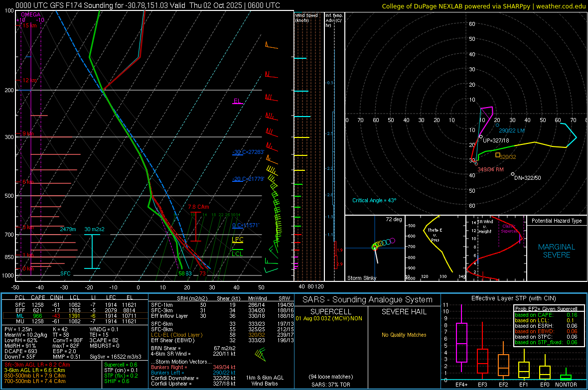The height and width of the screenshot is (390, 588).
Task: Click the blue Bunkers Left circle on hodograph
Action: 497,125
